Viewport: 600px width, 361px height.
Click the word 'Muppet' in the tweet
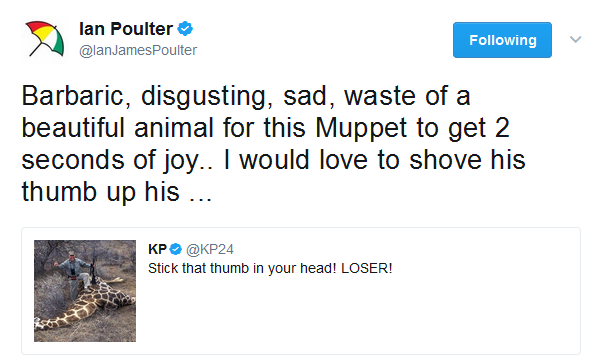tap(361, 128)
